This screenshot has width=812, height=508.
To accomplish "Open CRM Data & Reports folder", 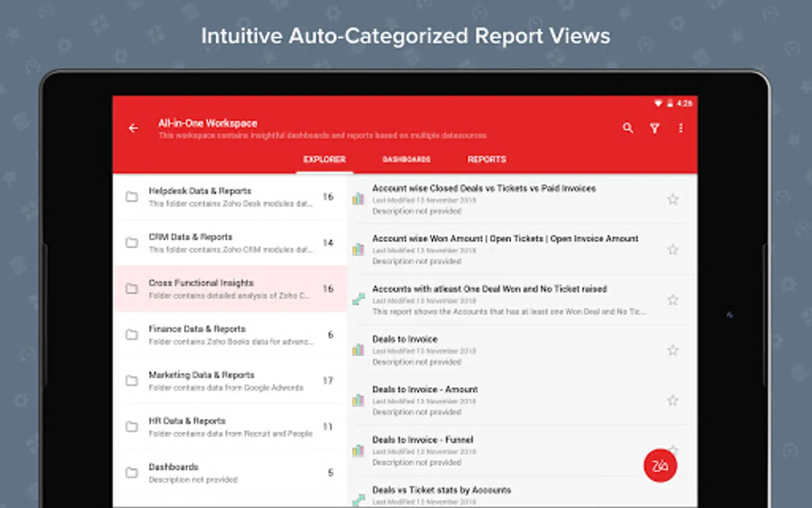I will [x=230, y=243].
